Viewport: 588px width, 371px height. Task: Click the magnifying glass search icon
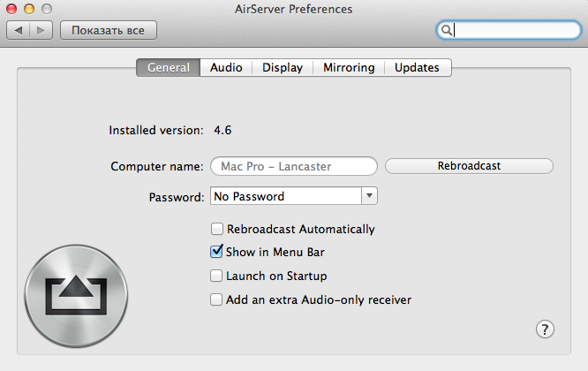(448, 30)
